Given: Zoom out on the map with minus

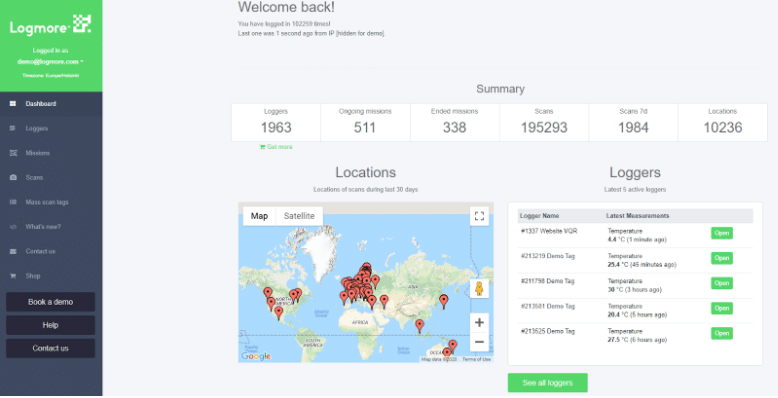Looking at the screenshot, I should [479, 342].
